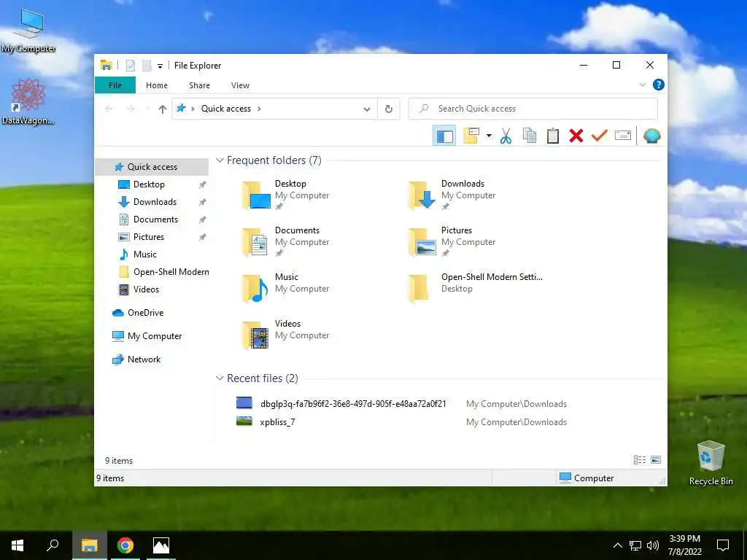
Task: Click the scissors Cut toolbar icon
Action: pos(506,136)
